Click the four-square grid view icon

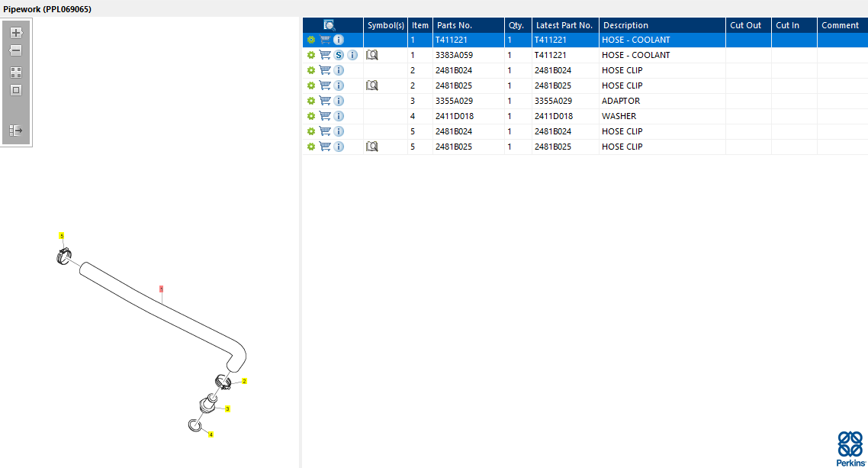click(16, 73)
